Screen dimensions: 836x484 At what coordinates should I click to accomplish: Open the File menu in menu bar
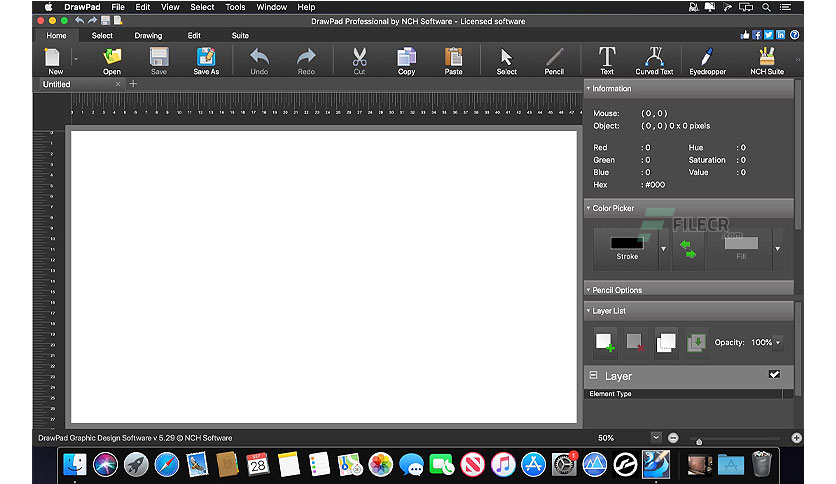(118, 7)
